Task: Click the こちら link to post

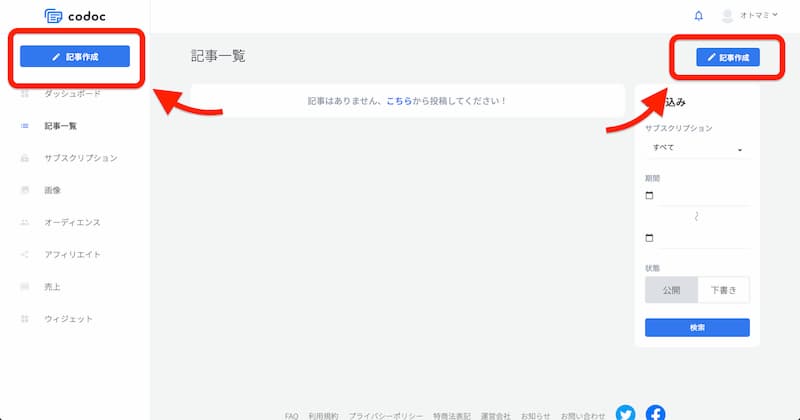Action: (x=399, y=101)
